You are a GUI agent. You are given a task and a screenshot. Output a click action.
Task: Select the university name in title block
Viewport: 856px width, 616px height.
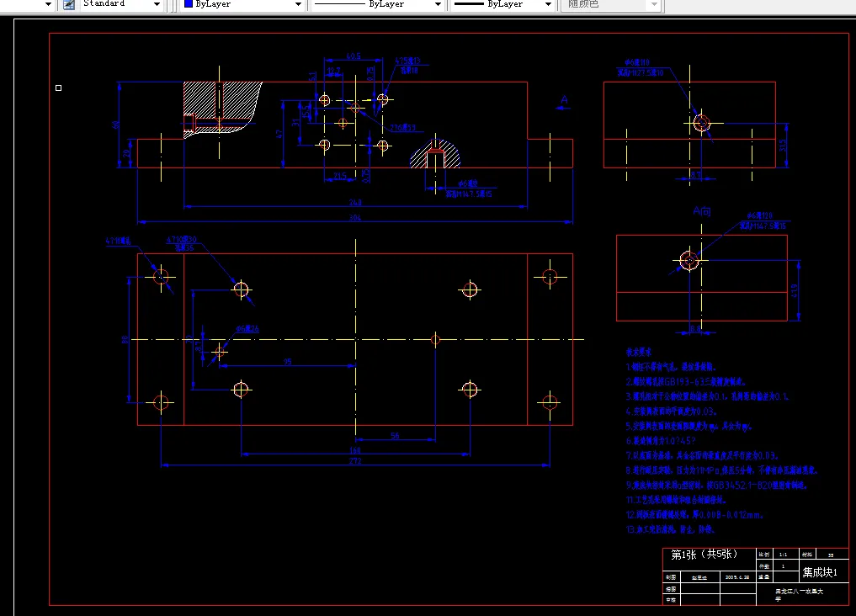pos(800,594)
